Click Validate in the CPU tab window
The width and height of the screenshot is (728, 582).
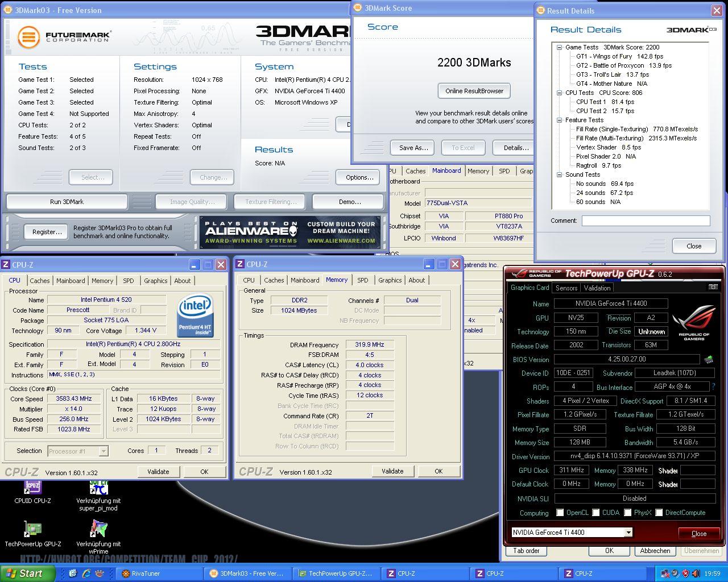pyautogui.click(x=158, y=472)
